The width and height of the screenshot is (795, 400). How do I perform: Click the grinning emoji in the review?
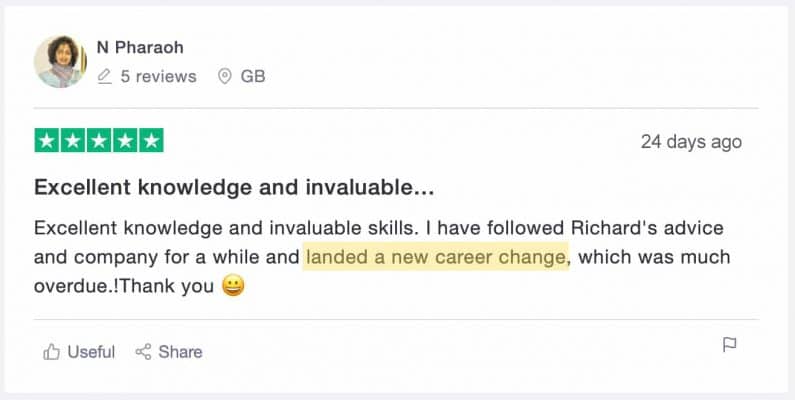click(x=233, y=287)
